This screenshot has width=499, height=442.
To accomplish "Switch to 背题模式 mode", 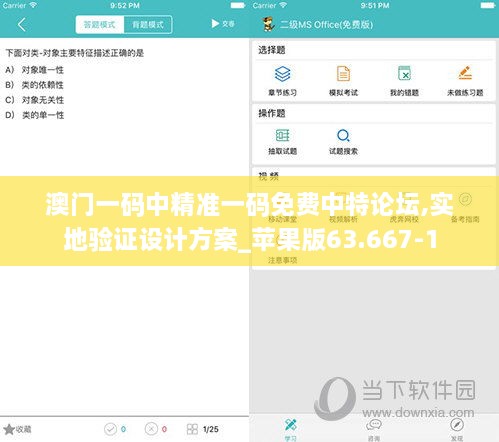I will [148, 25].
